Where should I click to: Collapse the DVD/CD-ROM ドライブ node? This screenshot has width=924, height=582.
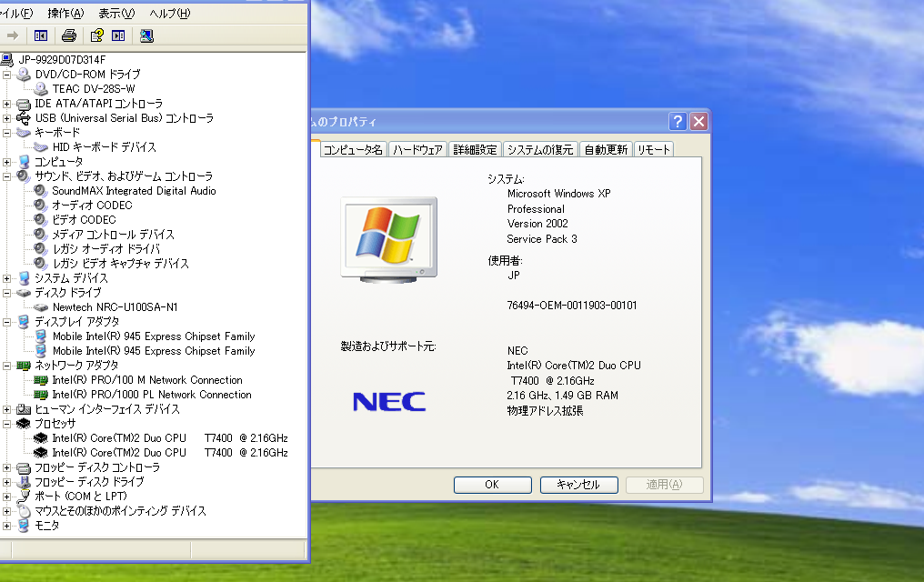[x=7, y=75]
